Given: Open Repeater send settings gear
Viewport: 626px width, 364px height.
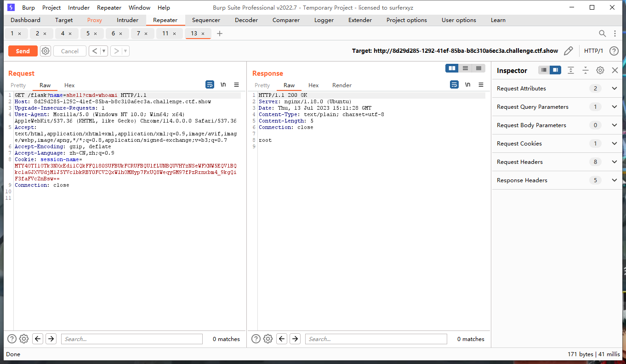Looking at the screenshot, I should click(45, 51).
